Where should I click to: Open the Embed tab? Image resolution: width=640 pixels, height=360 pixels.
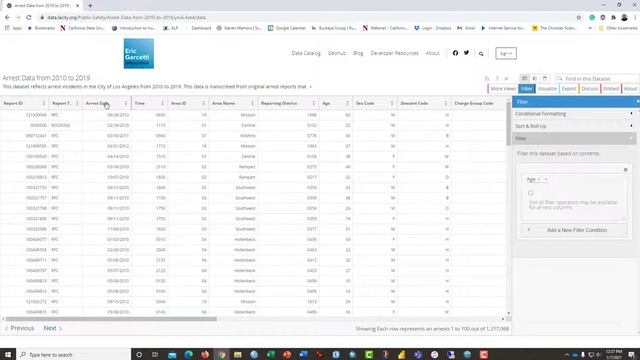[611, 89]
